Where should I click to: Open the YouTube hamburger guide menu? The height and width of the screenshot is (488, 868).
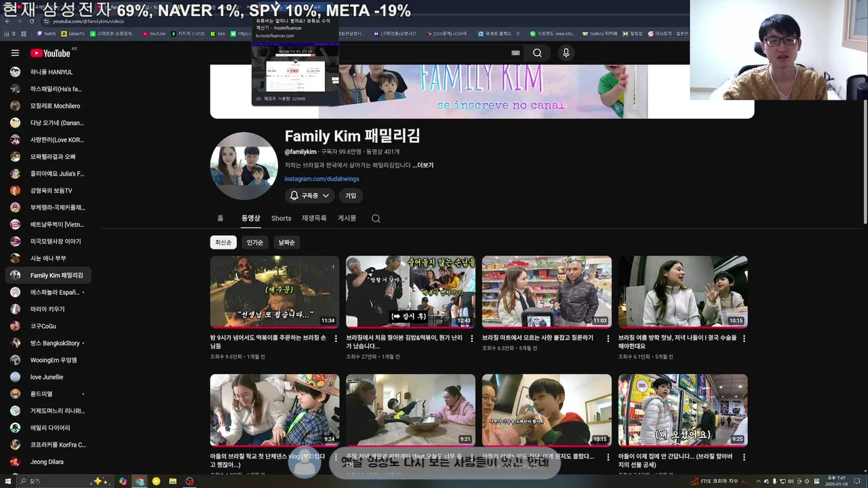(x=15, y=53)
